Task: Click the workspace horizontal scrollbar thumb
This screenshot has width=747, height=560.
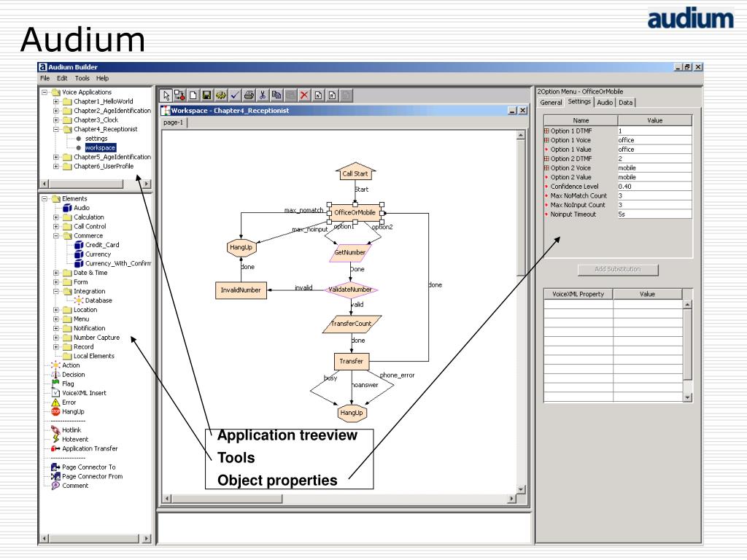Action: coord(227,499)
